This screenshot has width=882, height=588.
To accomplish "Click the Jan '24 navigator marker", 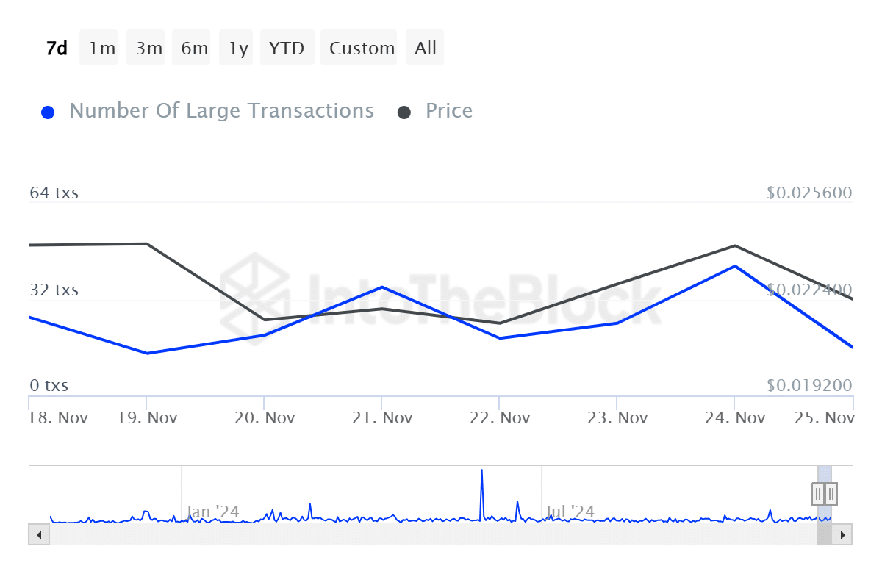I will (x=212, y=511).
